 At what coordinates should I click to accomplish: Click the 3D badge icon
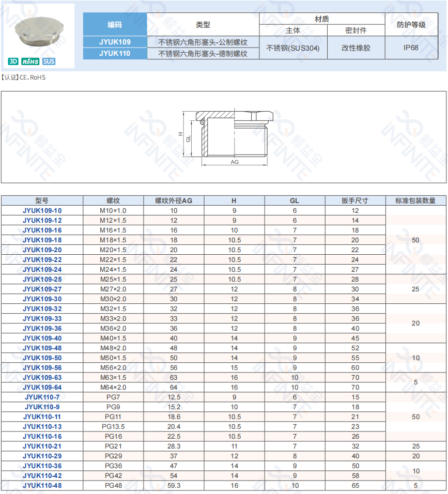point(13,61)
